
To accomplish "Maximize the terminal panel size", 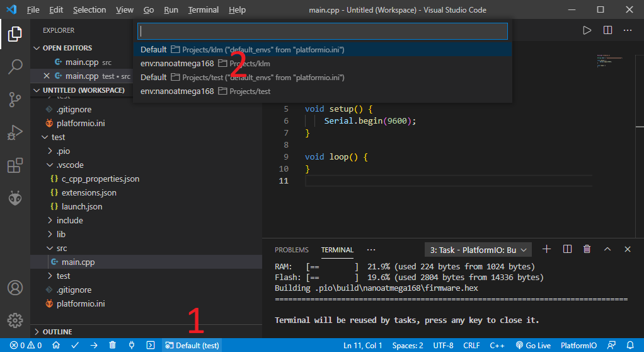I will coord(607,249).
